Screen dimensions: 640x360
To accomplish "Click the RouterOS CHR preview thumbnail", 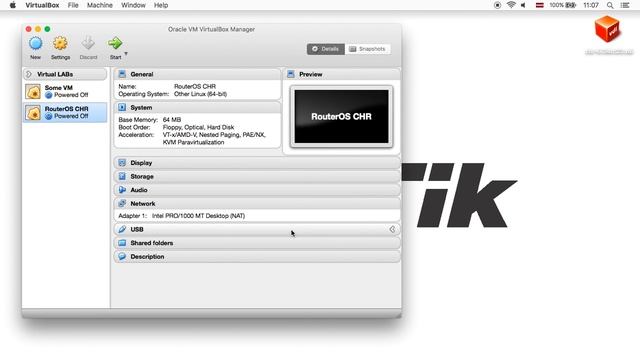I will (341, 117).
